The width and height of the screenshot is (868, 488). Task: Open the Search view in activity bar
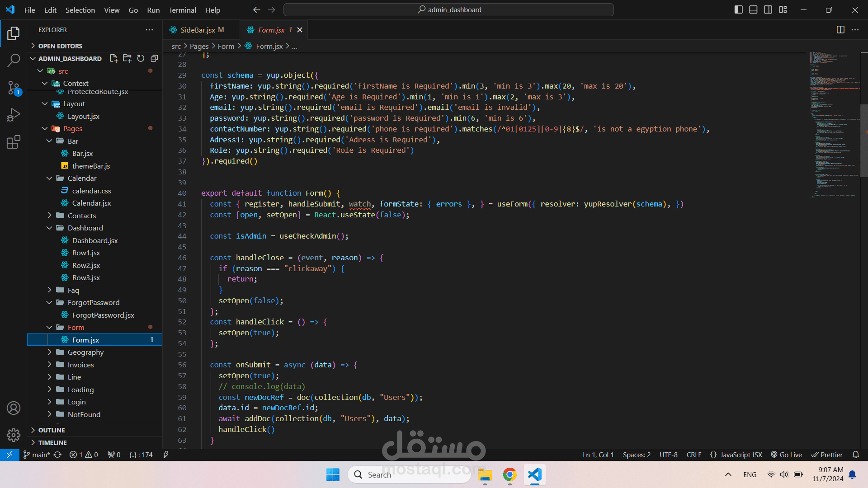14,60
